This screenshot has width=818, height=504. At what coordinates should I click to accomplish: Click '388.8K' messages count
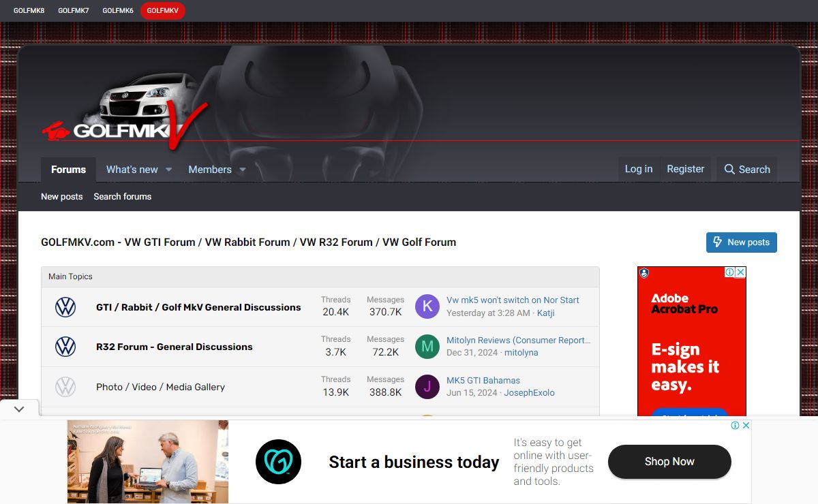[x=385, y=392]
